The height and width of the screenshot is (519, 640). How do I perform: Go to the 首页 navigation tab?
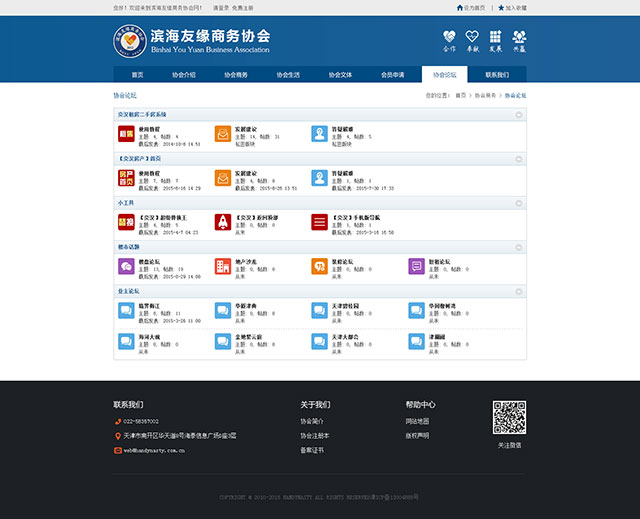[x=138, y=75]
